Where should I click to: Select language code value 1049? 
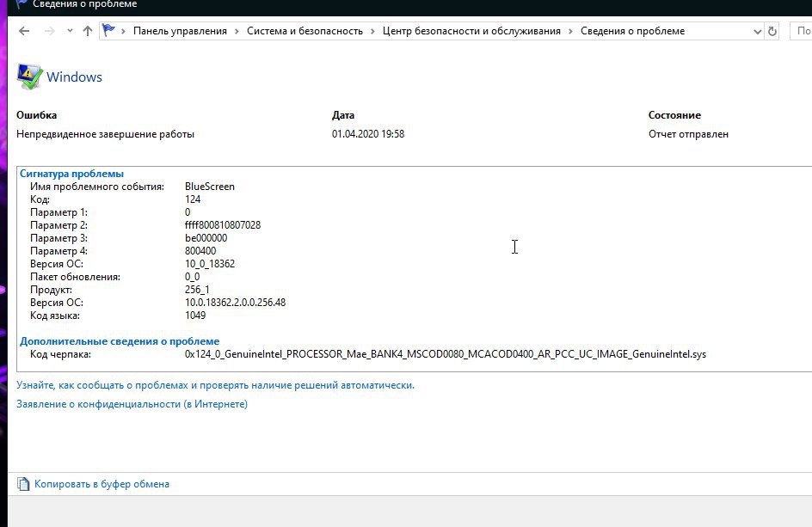tap(195, 316)
